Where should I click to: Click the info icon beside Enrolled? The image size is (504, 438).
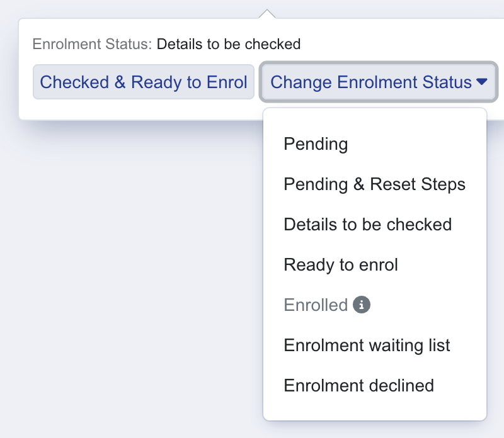point(362,305)
